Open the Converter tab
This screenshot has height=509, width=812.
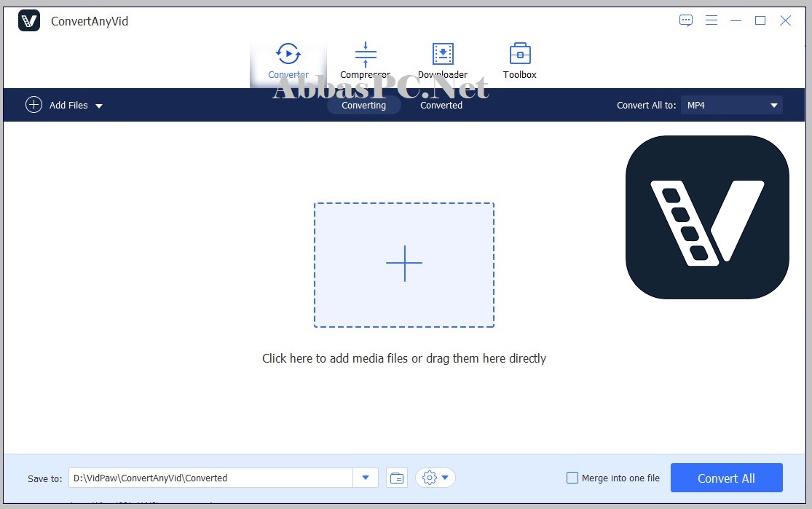(288, 61)
